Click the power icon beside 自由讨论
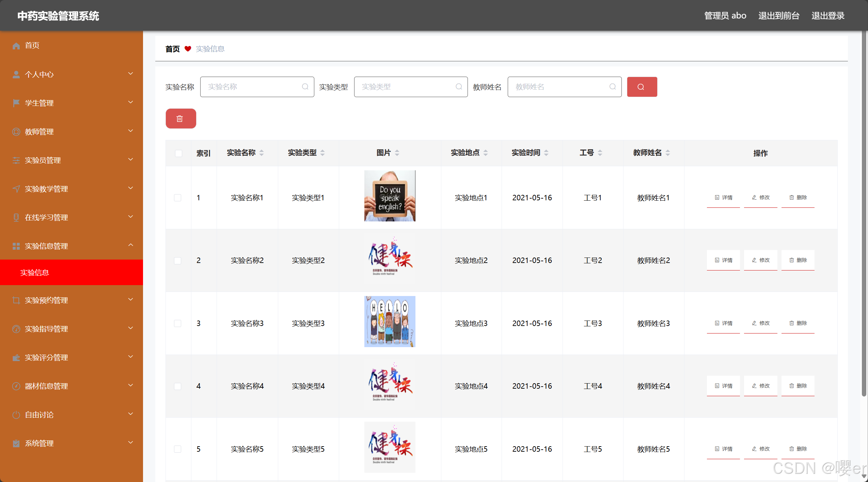This screenshot has height=482, width=868. (x=16, y=415)
